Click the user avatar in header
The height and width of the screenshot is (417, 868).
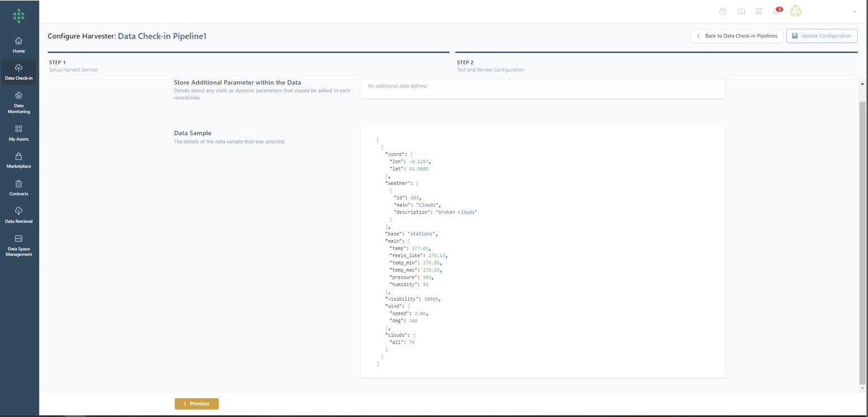point(796,11)
